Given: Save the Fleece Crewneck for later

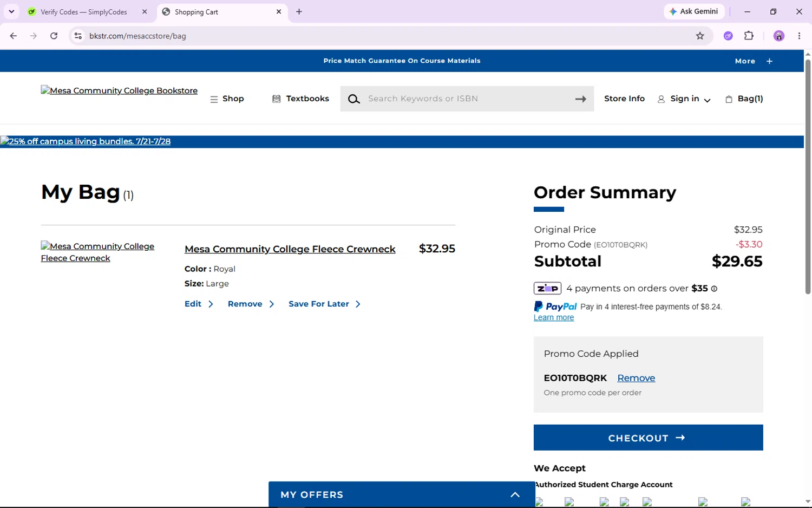Looking at the screenshot, I should click(324, 304).
